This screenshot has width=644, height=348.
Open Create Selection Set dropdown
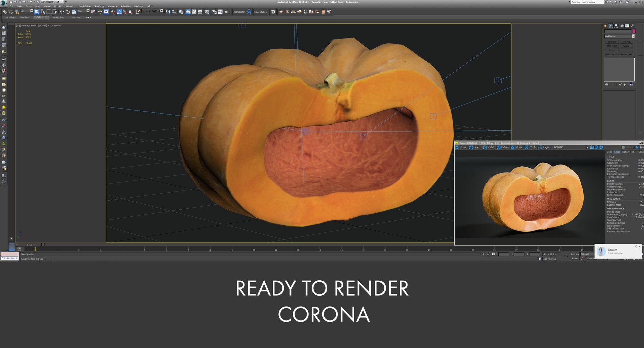click(x=152, y=11)
